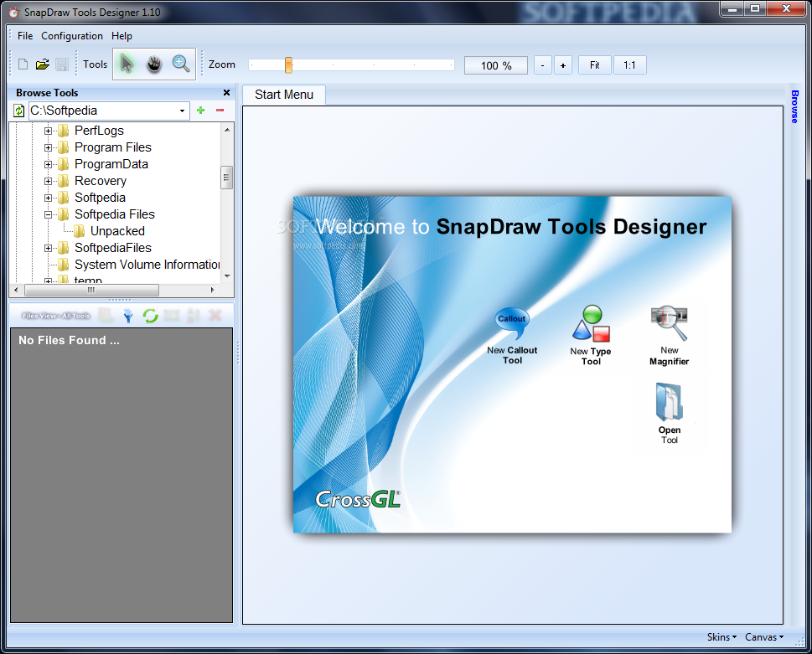Click the refresh icon beside the path box

(x=18, y=111)
